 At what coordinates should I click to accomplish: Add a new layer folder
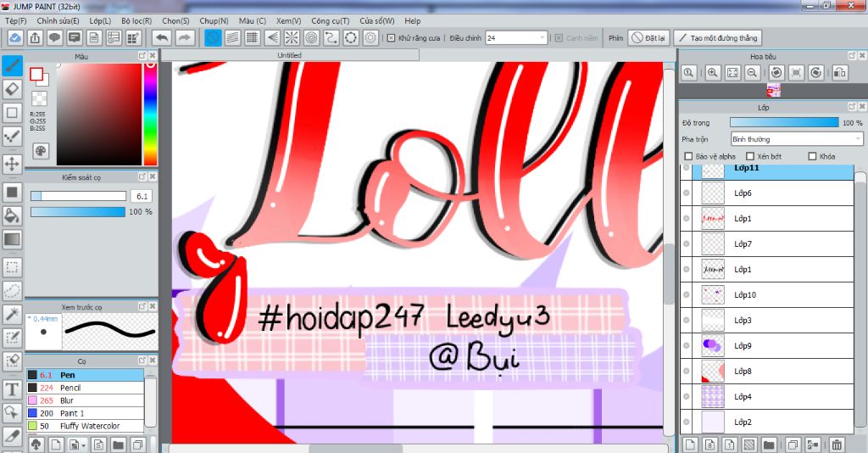point(768,445)
